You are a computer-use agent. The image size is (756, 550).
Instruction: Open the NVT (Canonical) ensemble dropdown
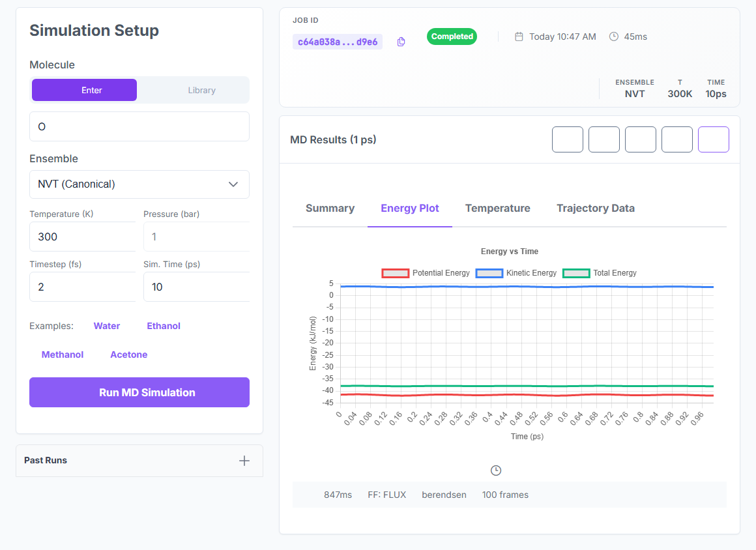[x=139, y=184]
